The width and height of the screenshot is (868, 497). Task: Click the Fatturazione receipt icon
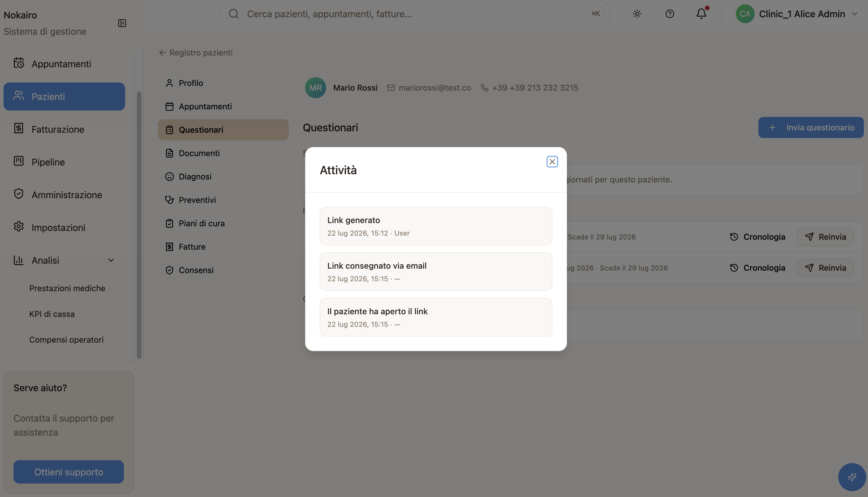(x=18, y=128)
